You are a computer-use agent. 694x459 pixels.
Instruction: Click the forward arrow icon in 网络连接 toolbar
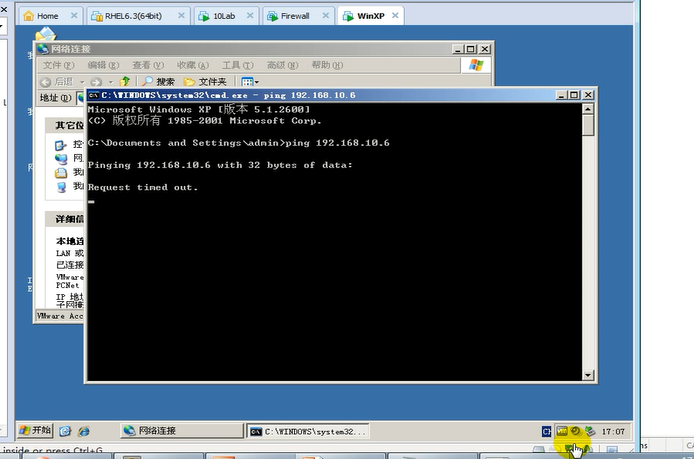pos(96,82)
